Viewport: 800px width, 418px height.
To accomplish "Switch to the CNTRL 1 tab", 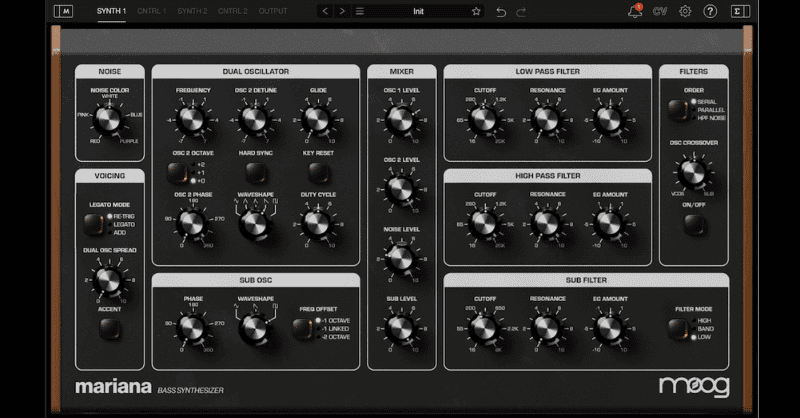I will point(152,11).
